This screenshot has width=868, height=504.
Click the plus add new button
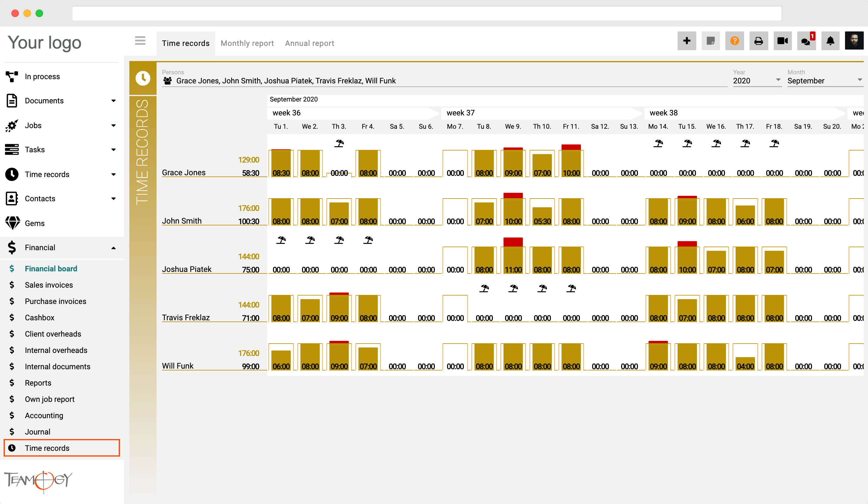(686, 41)
